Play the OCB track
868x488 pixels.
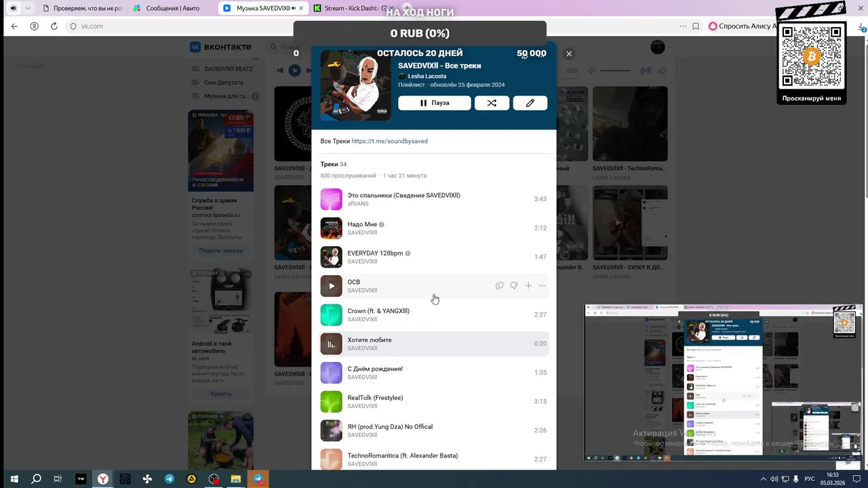pos(331,286)
